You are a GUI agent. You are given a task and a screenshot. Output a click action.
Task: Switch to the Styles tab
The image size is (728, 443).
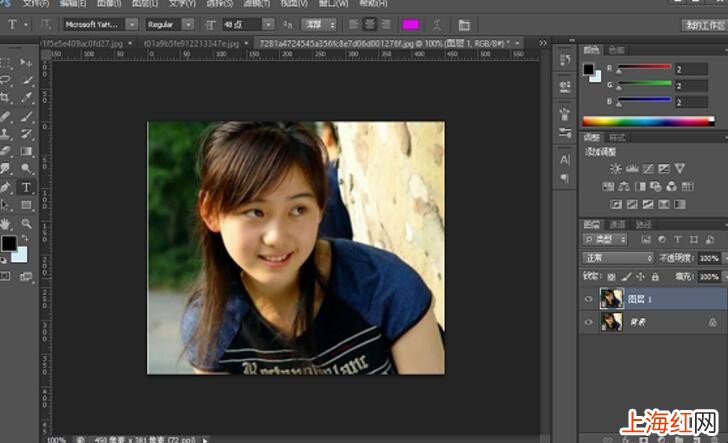pos(617,137)
